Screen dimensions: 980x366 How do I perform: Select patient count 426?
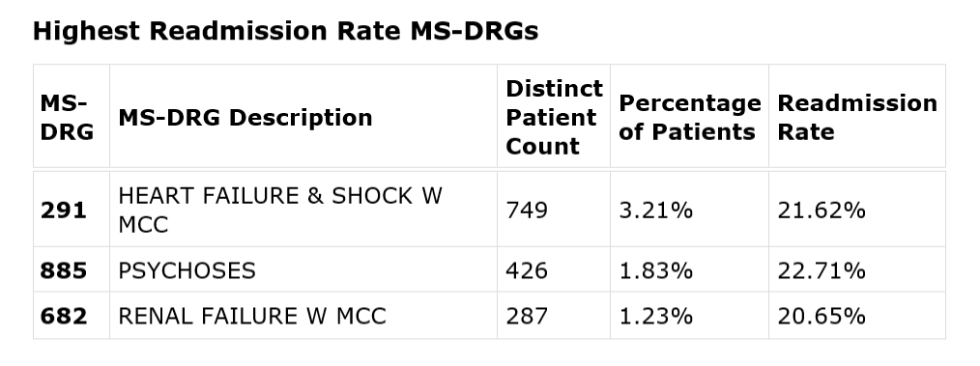pos(527,270)
